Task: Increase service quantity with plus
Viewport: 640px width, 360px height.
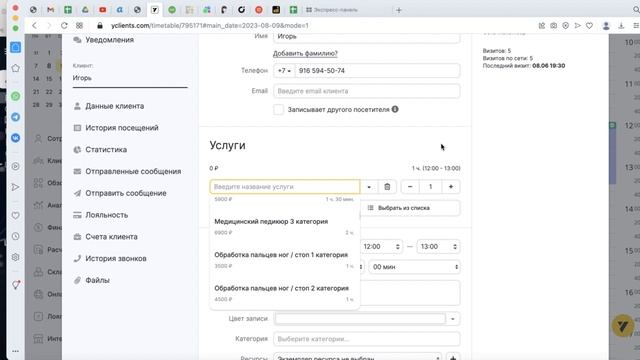Action: click(x=451, y=187)
